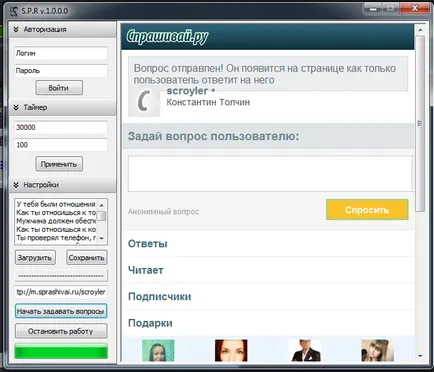Image resolution: width=434 pixels, height=372 pixels.
Task: Click browser scrollbar up arrow
Action: coord(420,30)
